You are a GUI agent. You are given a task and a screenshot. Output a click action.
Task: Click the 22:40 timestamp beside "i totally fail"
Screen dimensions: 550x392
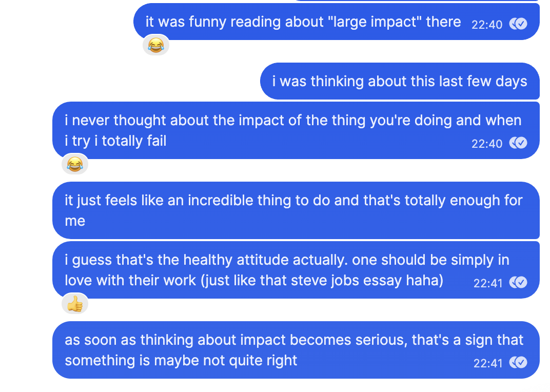click(486, 144)
